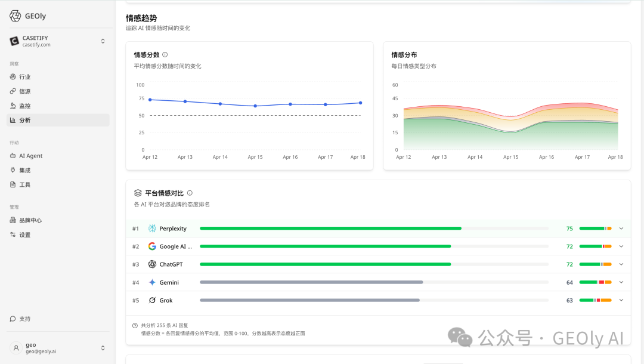The image size is (644, 364).
Task: Click the 工具 document icon in sidebar
Action: (13, 184)
